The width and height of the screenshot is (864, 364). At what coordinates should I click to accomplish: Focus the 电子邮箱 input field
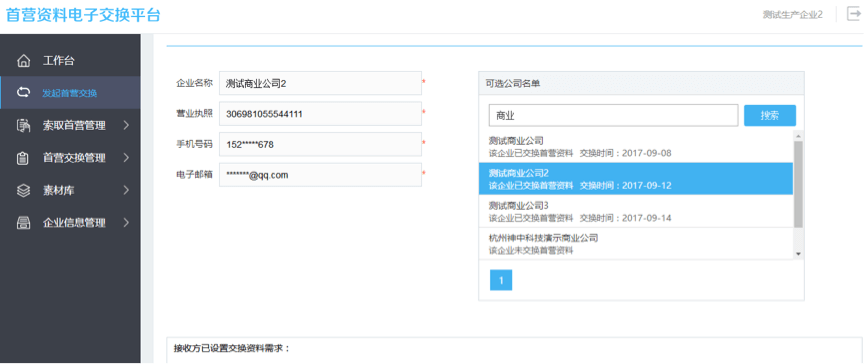click(x=320, y=175)
